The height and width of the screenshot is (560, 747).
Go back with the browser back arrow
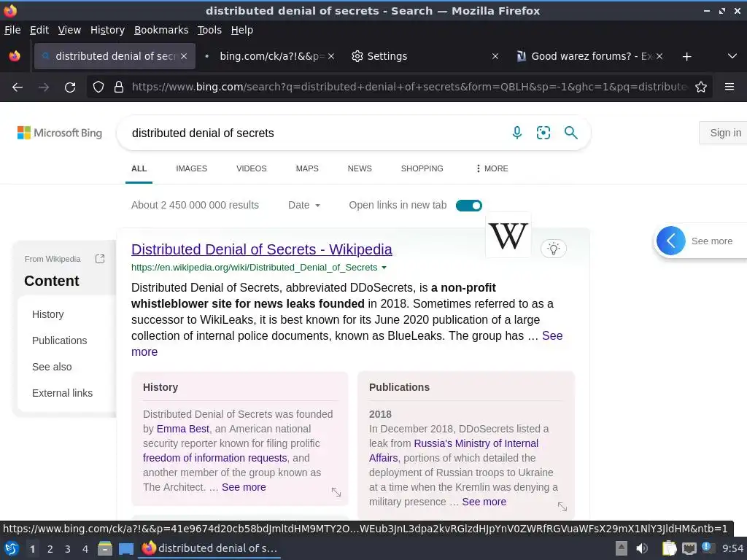click(18, 87)
